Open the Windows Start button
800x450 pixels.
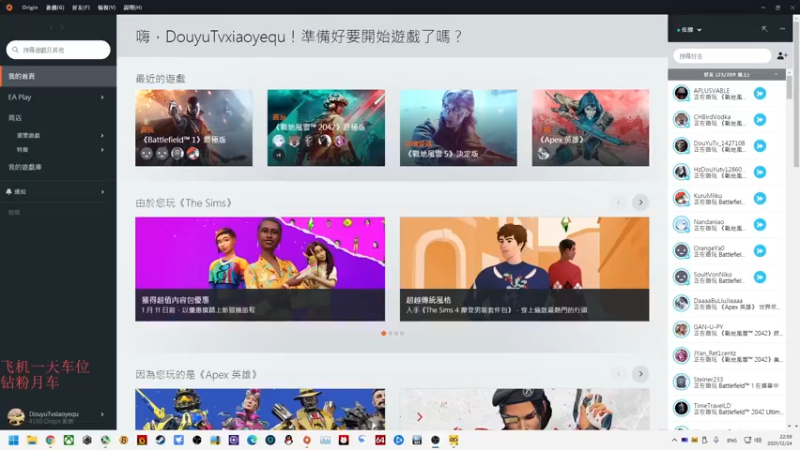tap(14, 440)
